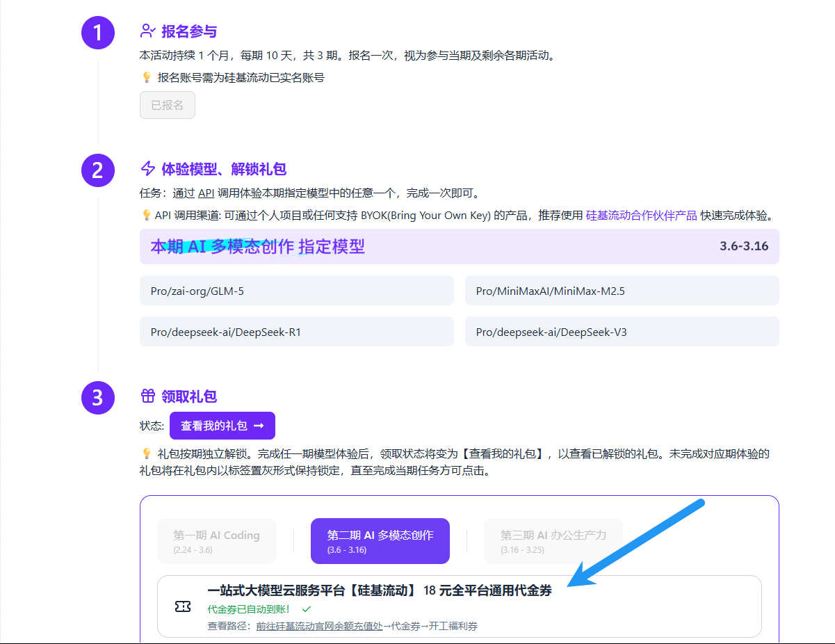The image size is (835, 644).
Task: Select 第二期 AI 多模态创作 tab
Action: pos(380,541)
